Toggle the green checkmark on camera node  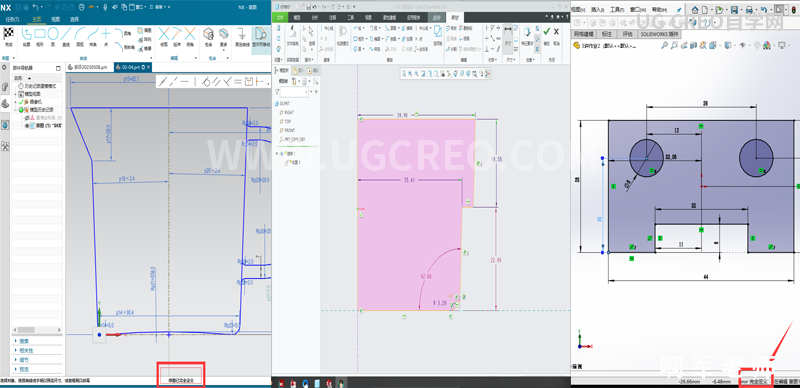point(21,102)
